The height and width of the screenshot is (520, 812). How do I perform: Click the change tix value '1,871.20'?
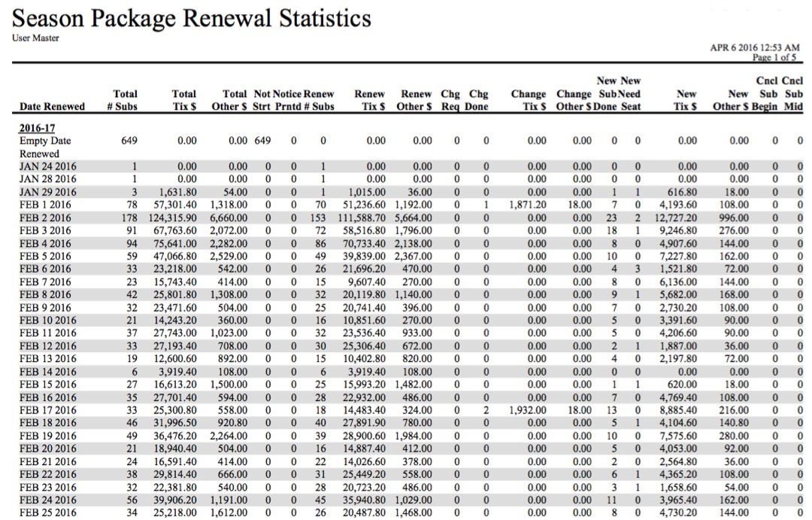pos(527,205)
